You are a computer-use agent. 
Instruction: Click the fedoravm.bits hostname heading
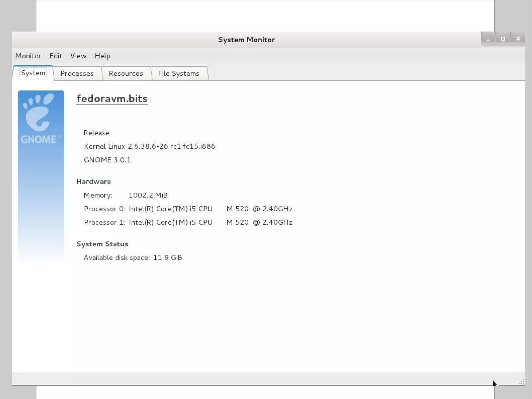(x=112, y=99)
